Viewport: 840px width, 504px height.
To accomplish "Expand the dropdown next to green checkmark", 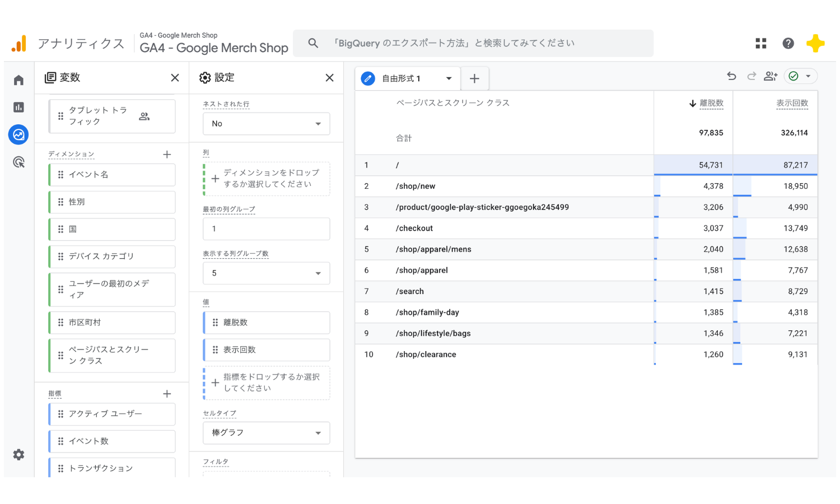I will (808, 76).
